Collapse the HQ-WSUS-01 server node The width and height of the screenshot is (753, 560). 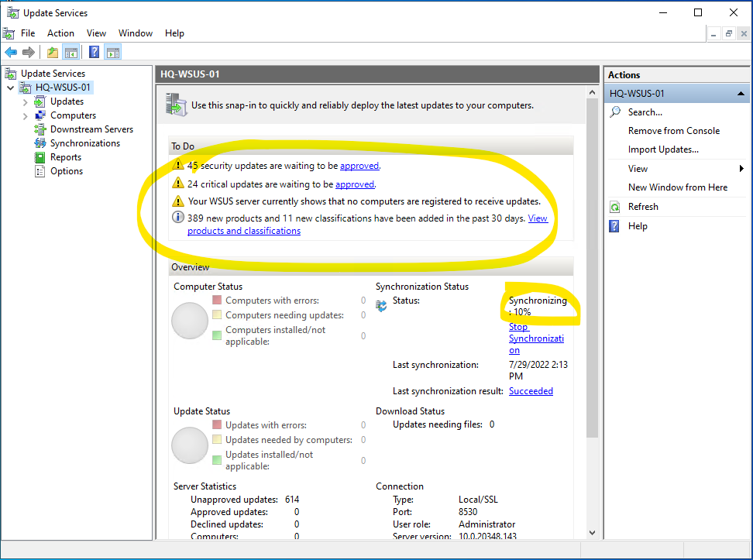pyautogui.click(x=10, y=88)
